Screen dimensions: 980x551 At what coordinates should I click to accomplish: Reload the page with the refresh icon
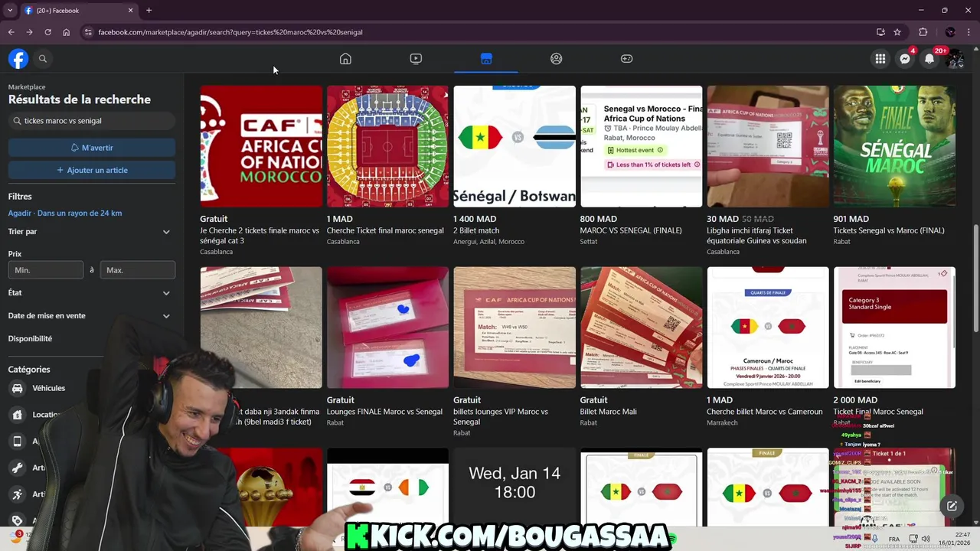(47, 32)
